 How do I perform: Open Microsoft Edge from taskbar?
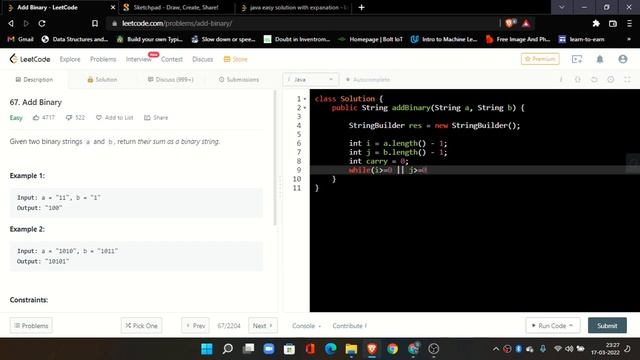click(331, 349)
